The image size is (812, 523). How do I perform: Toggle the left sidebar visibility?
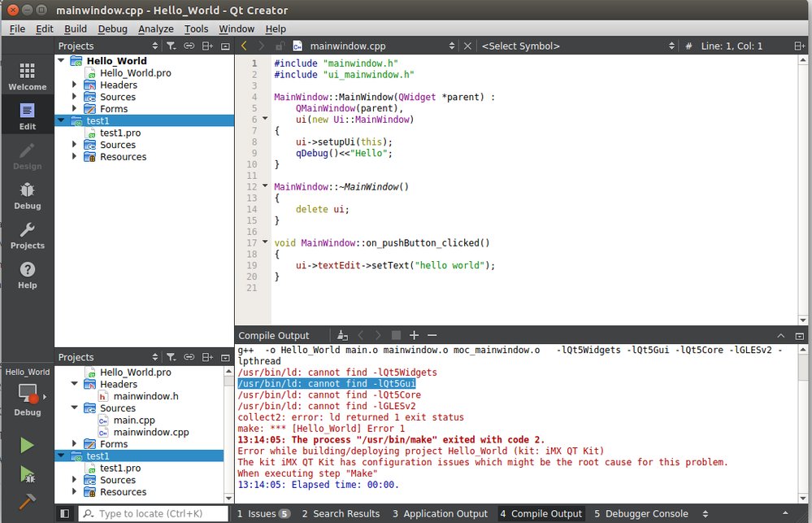[65, 514]
